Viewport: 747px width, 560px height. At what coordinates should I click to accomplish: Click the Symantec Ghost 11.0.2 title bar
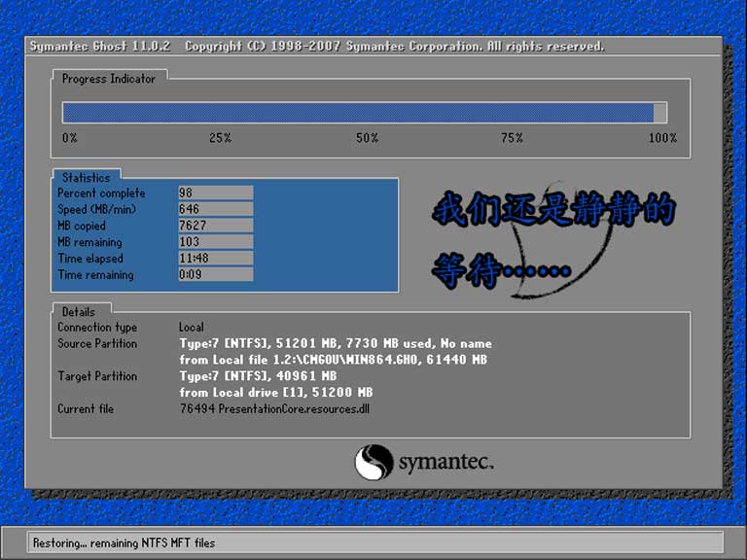316,47
